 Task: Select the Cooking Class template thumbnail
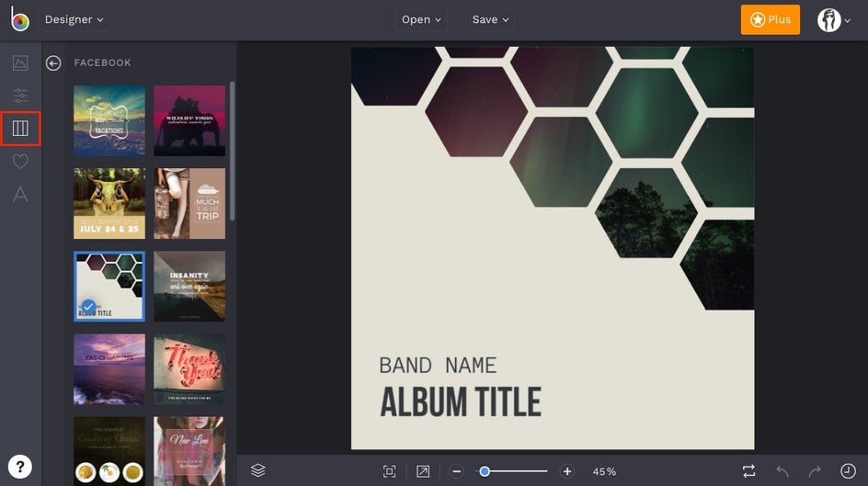tap(109, 451)
